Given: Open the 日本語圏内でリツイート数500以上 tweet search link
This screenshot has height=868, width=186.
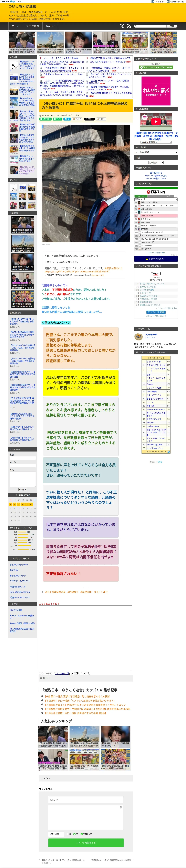Looking at the screenshot, I should point(156,176).
